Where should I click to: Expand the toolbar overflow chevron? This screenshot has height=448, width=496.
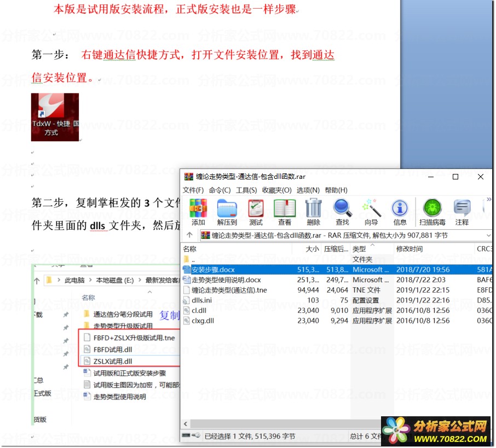[489, 199]
